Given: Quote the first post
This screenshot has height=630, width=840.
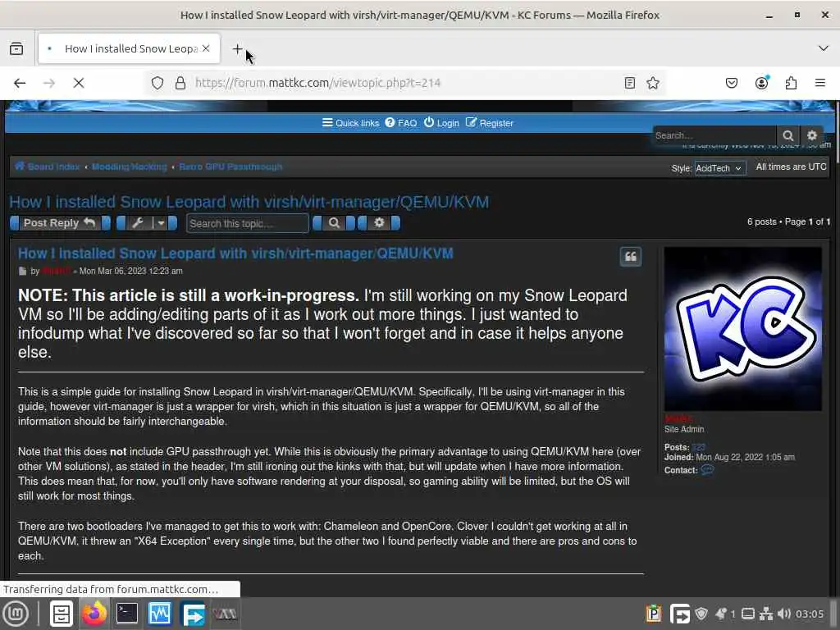Looking at the screenshot, I should tap(631, 257).
